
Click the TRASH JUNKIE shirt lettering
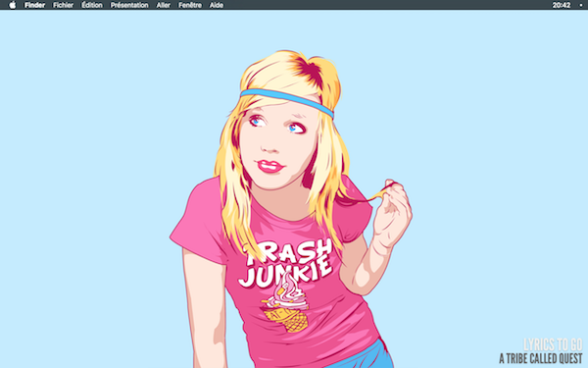pyautogui.click(x=286, y=262)
